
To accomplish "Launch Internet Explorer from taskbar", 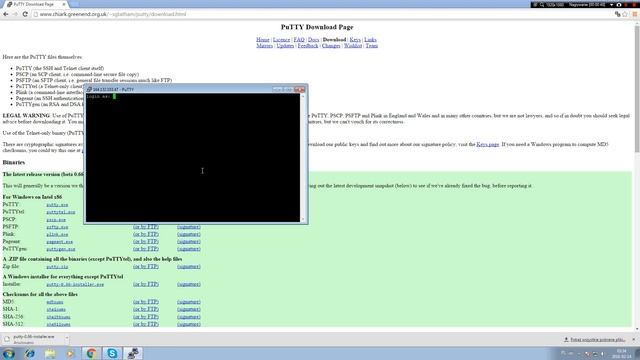I will pyautogui.click(x=30, y=353).
